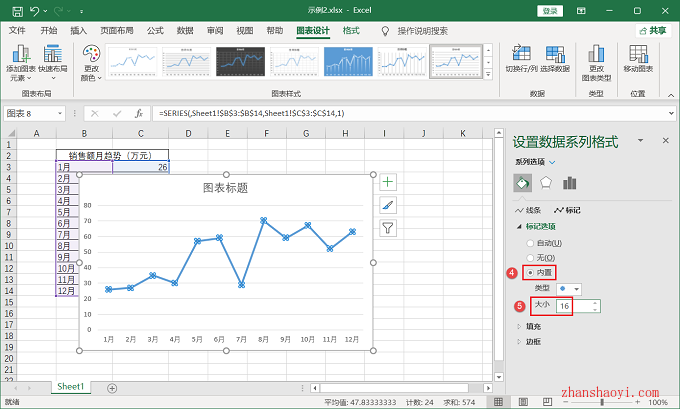Viewport: 680px width, 409px height.
Task: Open Series Options (系列选项) dropdown arrow
Action: pos(552,162)
